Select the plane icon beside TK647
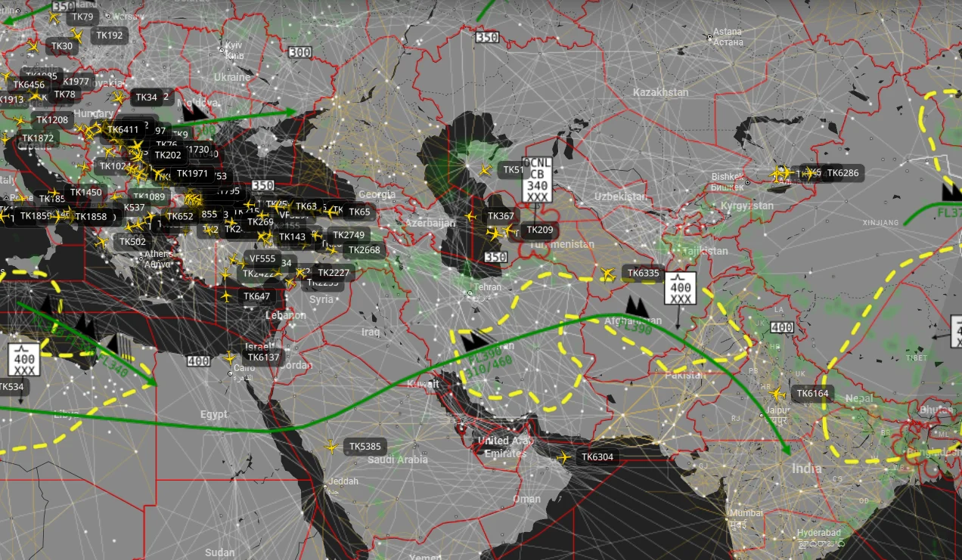Viewport: 962px width, 560px height. coord(226,296)
